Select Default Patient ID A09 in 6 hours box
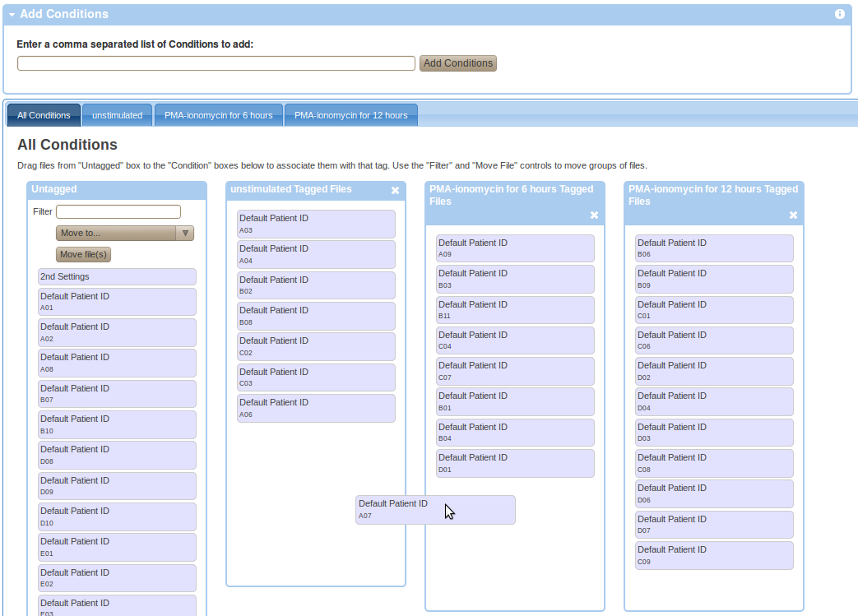Viewport: 858px width, 616px height. point(514,248)
